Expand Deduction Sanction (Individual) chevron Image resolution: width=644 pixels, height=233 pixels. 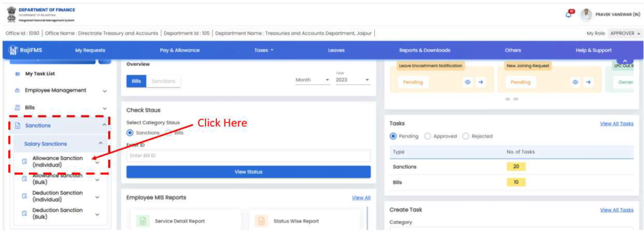(x=97, y=197)
